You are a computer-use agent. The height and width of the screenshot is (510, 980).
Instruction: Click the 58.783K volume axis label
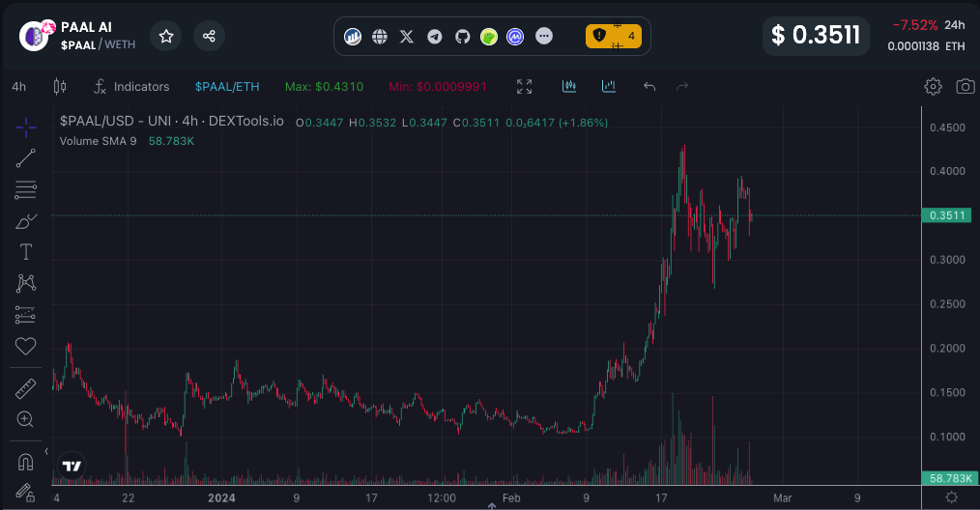tap(950, 478)
